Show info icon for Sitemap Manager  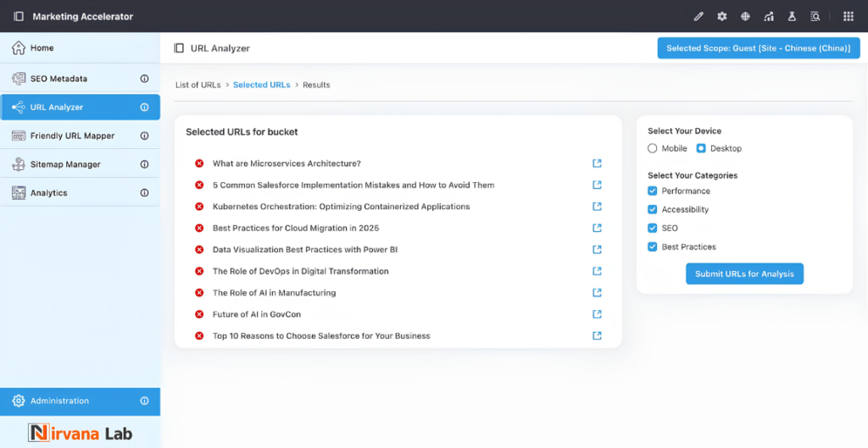pyautogui.click(x=144, y=164)
